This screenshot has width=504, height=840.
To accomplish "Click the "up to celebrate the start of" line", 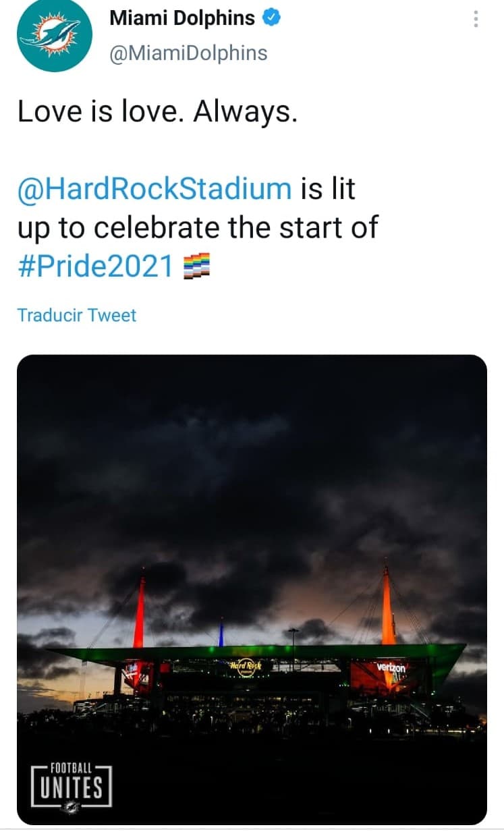I will 197,228.
